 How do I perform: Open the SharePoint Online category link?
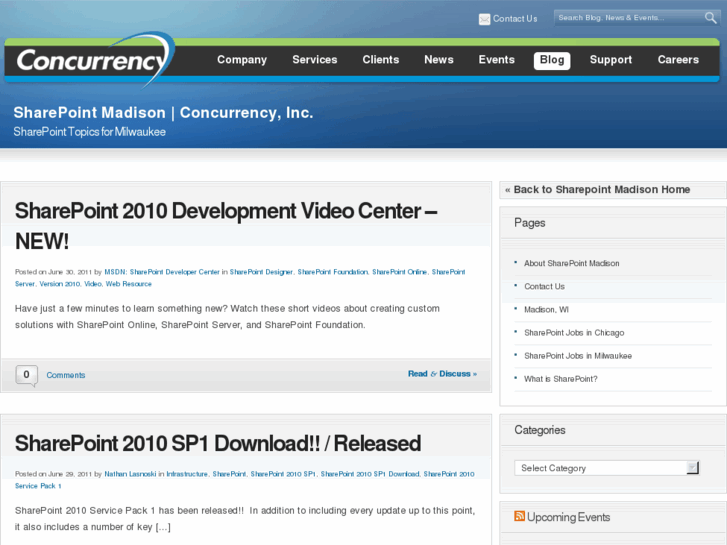pos(399,272)
